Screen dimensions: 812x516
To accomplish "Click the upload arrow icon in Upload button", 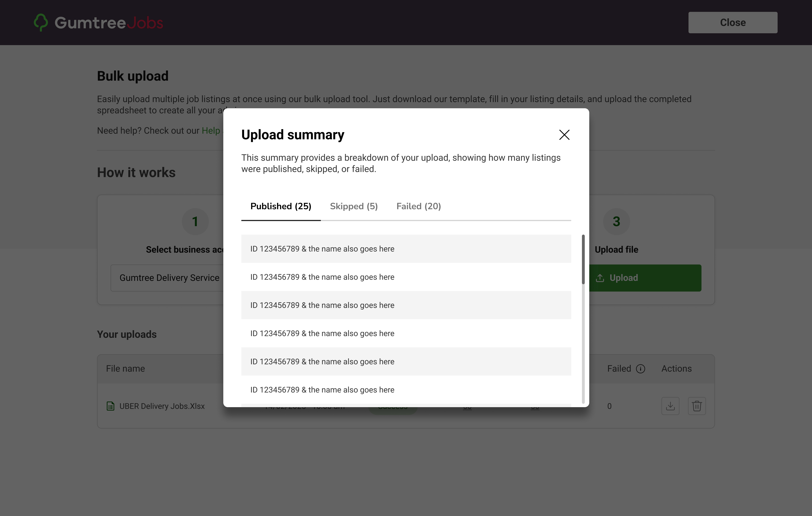I will click(x=600, y=278).
